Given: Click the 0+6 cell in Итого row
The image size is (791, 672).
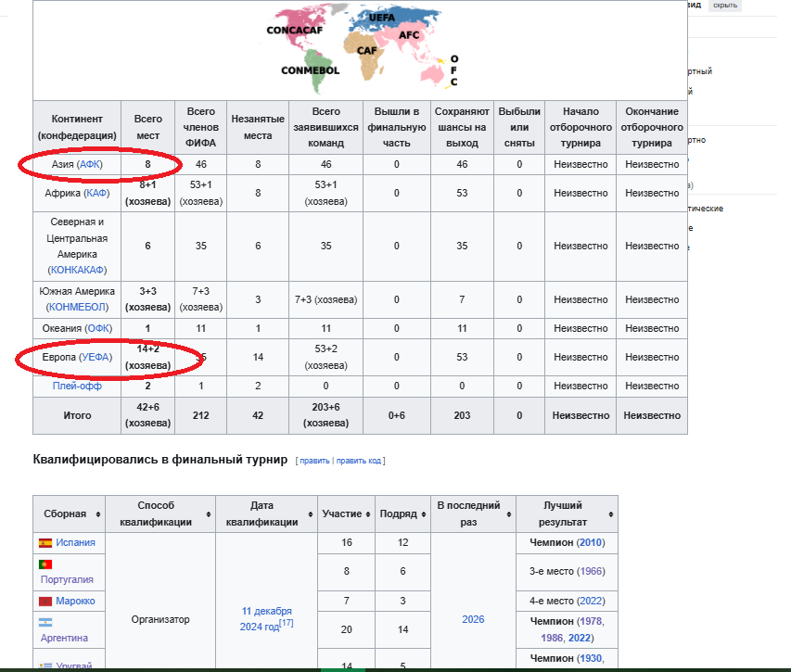Looking at the screenshot, I should point(397,415).
